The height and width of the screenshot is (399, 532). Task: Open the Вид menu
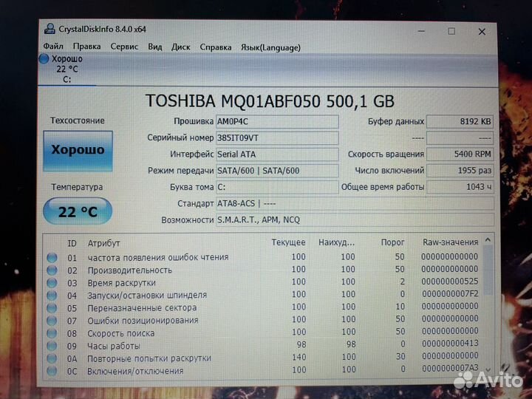point(154,47)
